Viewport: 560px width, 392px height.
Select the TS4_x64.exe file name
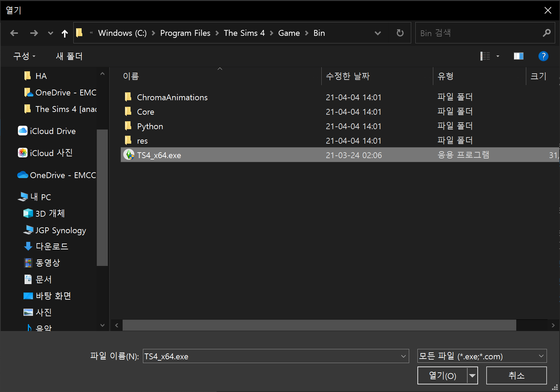(159, 155)
